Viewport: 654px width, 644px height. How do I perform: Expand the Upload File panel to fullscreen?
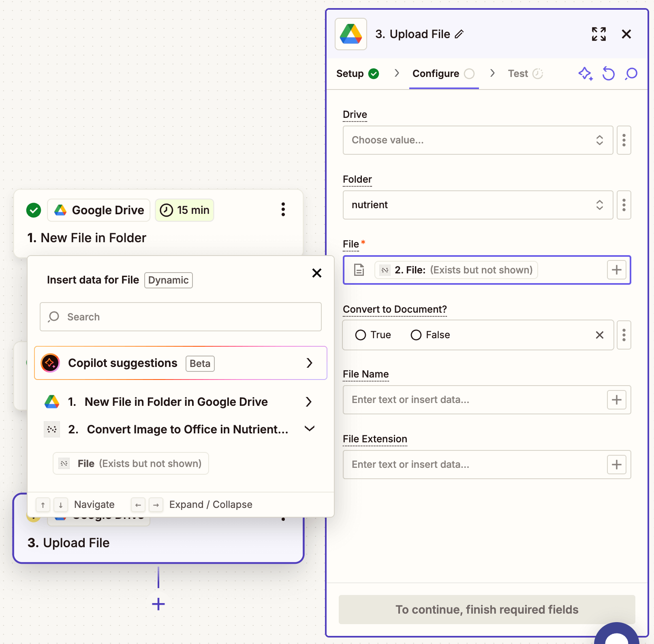[598, 34]
